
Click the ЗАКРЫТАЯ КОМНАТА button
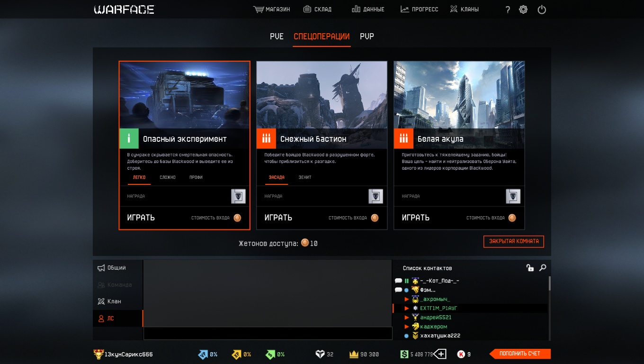[514, 241]
